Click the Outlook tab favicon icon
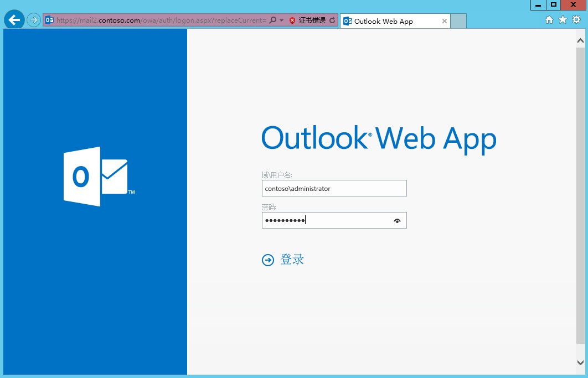The image size is (588, 378). pos(348,22)
